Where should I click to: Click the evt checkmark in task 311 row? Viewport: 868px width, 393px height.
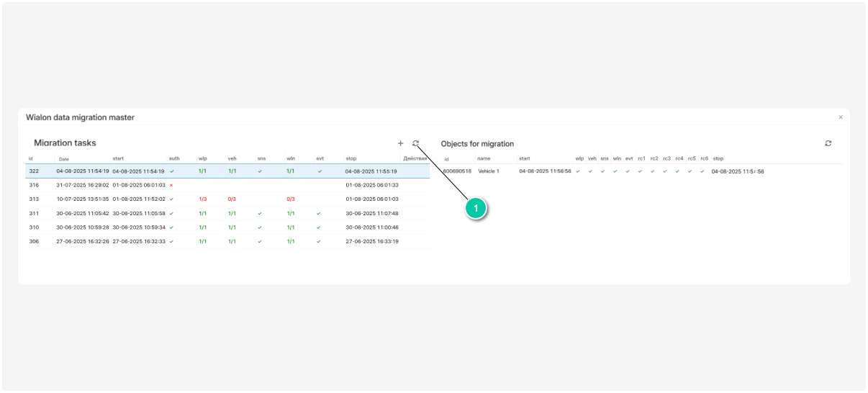[319, 214]
